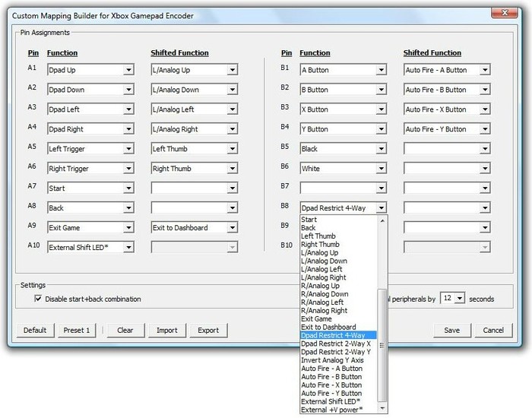This screenshot has width=532, height=418.
Task: Select Back in the open list
Action: 339,228
